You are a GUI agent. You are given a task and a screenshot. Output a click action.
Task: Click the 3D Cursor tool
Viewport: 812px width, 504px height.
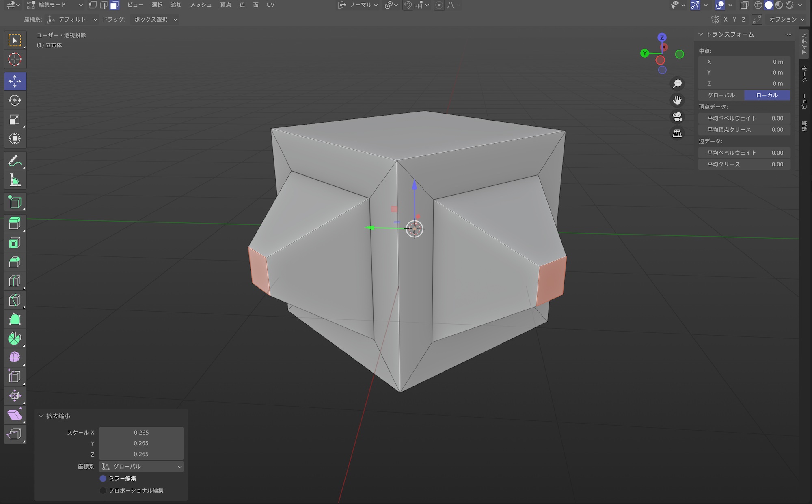pos(15,59)
